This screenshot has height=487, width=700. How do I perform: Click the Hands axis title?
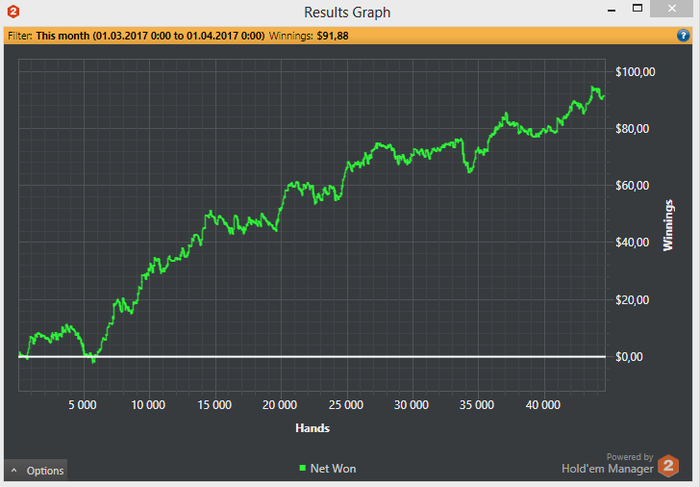[312, 429]
